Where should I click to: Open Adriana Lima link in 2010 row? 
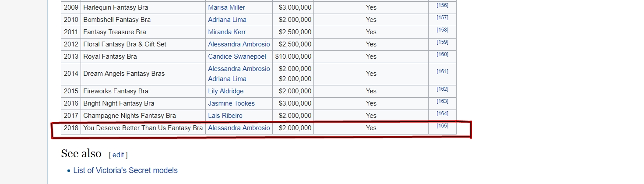tap(227, 20)
